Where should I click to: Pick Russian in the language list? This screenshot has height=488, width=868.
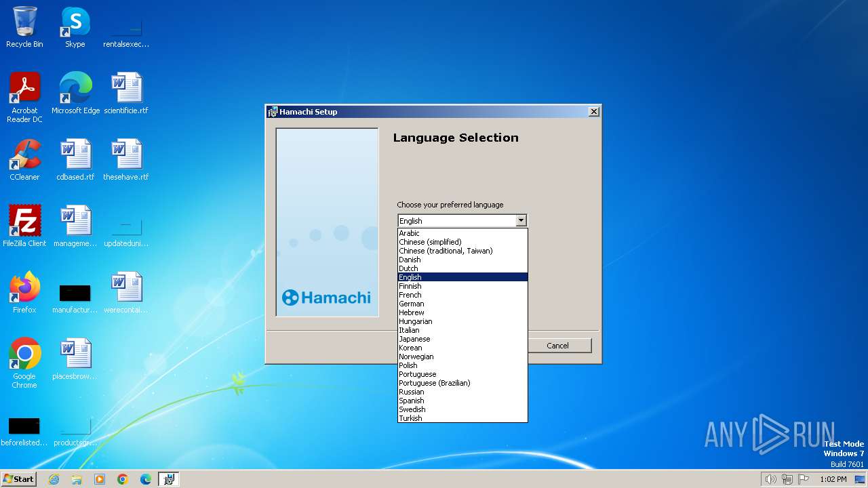(x=462, y=392)
